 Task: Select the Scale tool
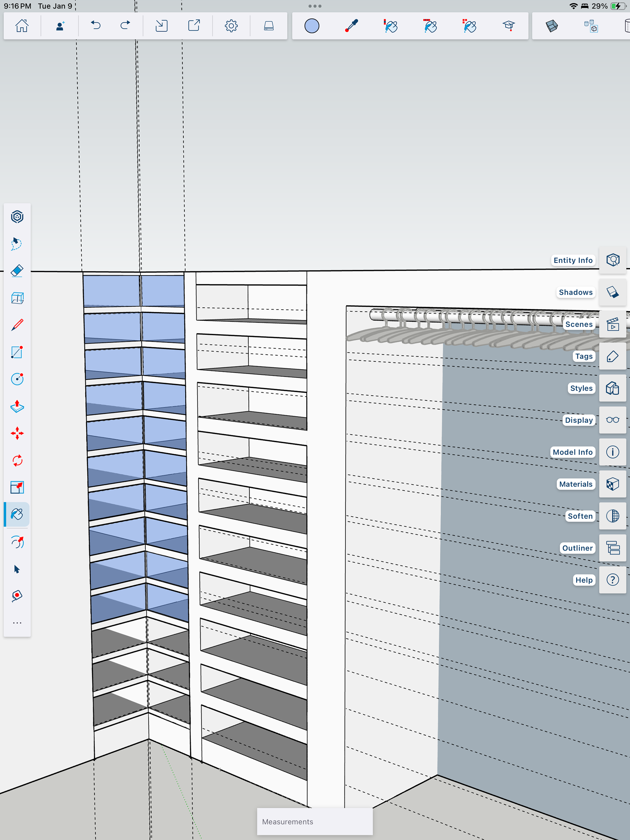click(17, 487)
